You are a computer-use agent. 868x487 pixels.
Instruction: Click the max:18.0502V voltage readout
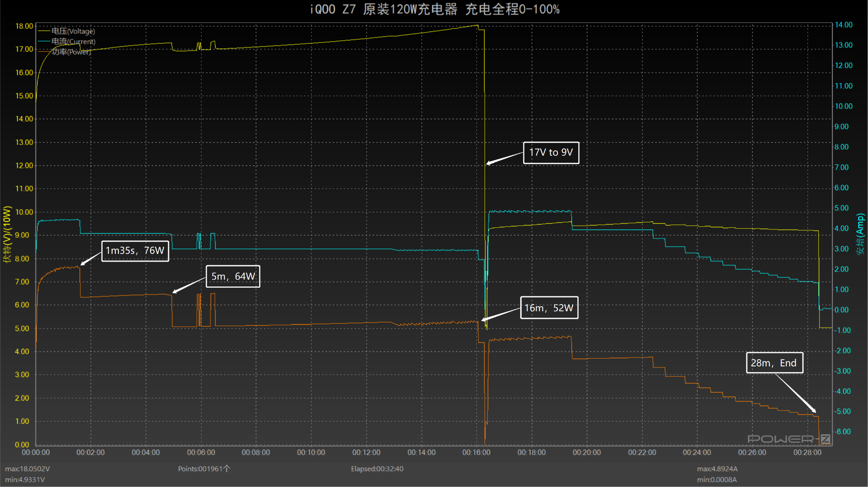(28, 469)
